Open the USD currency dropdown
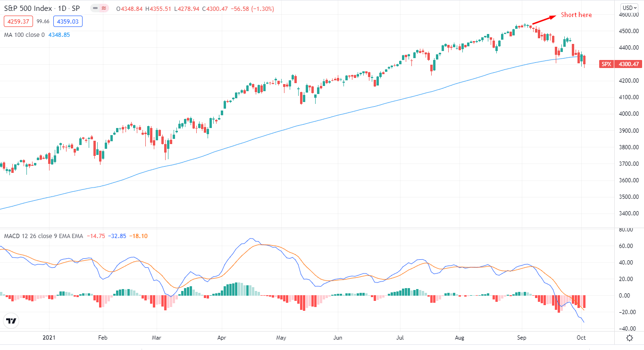The image size is (644, 350). [629, 8]
